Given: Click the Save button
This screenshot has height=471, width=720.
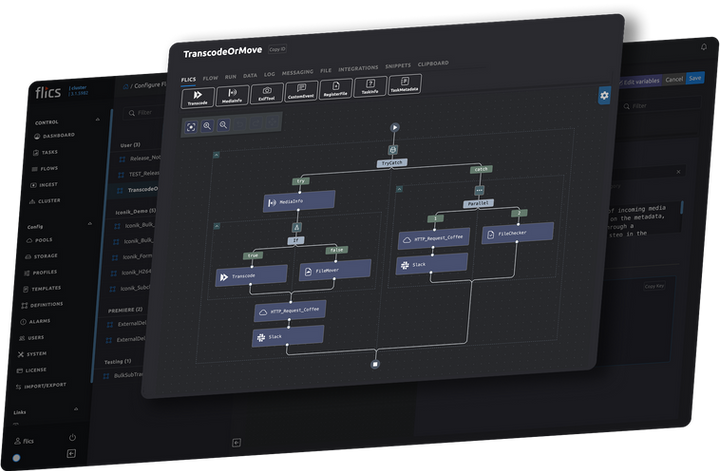Looking at the screenshot, I should [x=695, y=78].
